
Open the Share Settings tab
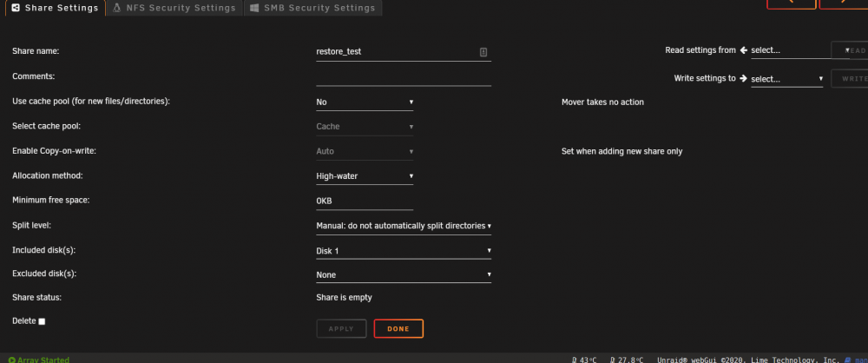(55, 8)
